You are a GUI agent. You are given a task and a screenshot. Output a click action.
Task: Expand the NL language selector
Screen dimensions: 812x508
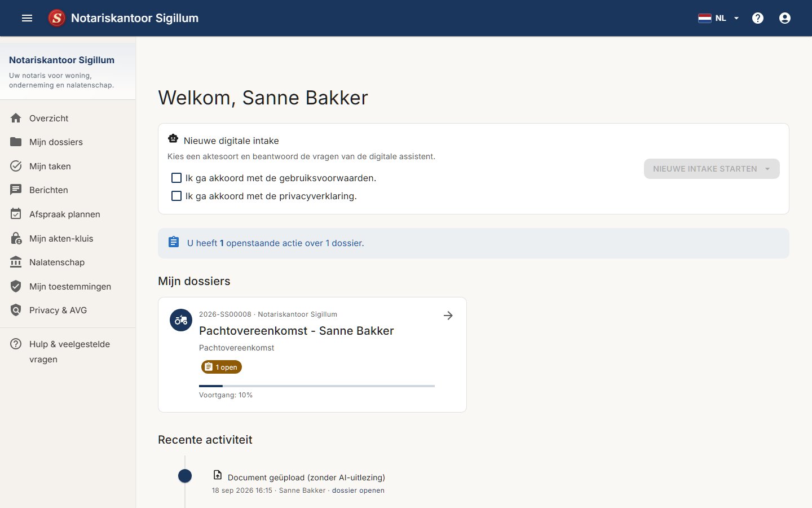(x=719, y=18)
